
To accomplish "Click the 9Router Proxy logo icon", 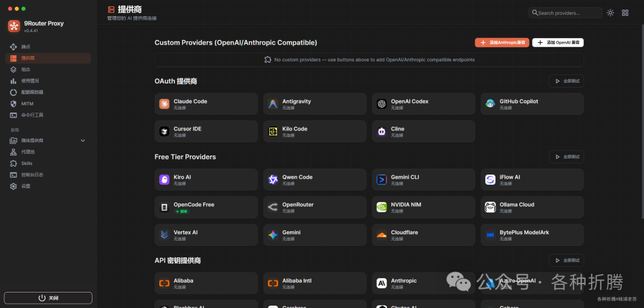I will click(14, 26).
